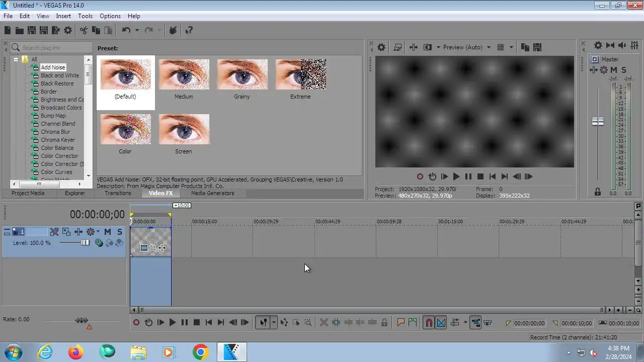Click the Cut scissors icon
The height and width of the screenshot is (362, 644).
[x=84, y=31]
